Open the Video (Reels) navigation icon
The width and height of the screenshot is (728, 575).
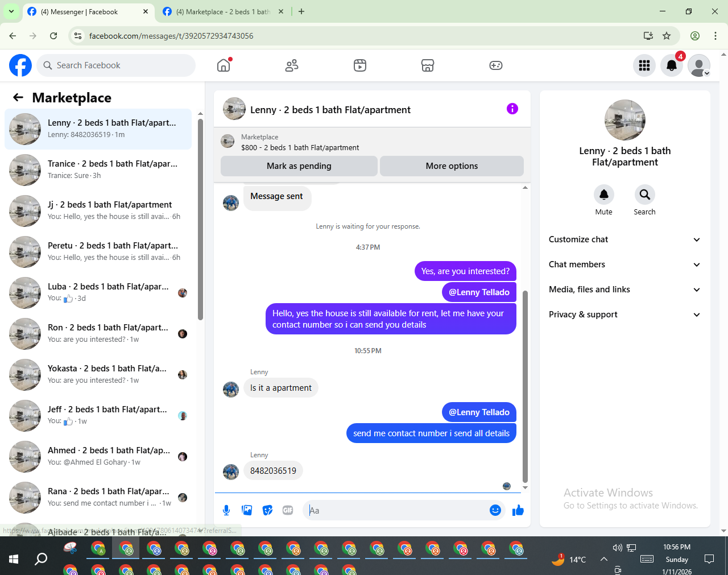click(x=360, y=65)
